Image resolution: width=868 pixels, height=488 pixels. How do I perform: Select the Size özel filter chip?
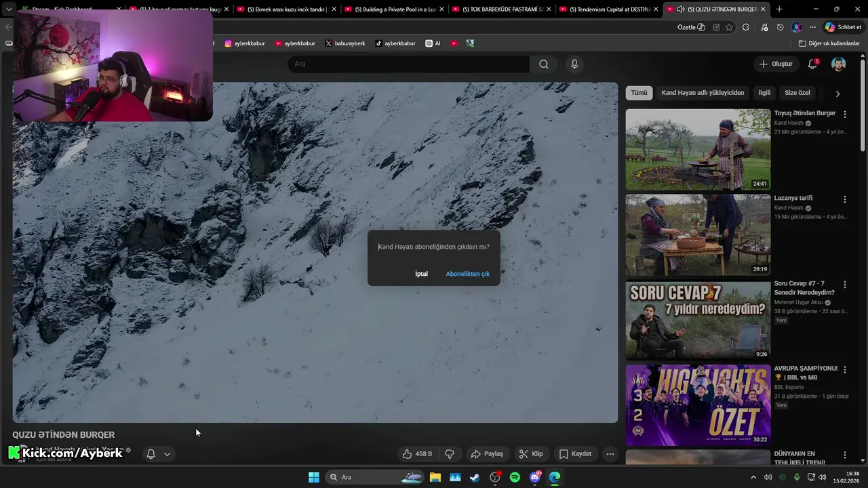click(x=797, y=93)
